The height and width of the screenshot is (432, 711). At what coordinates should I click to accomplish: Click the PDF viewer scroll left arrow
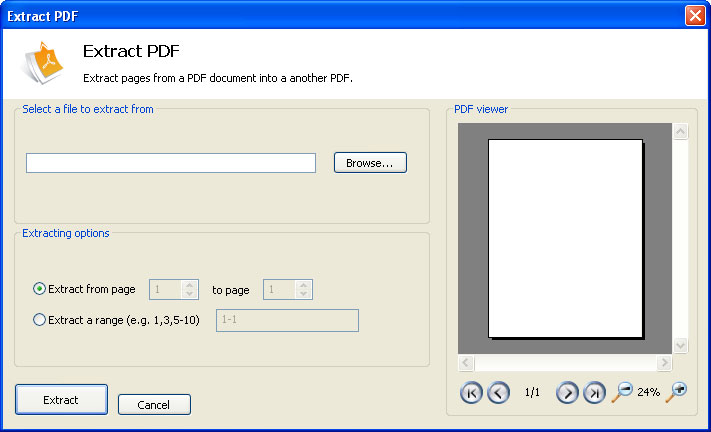466,363
